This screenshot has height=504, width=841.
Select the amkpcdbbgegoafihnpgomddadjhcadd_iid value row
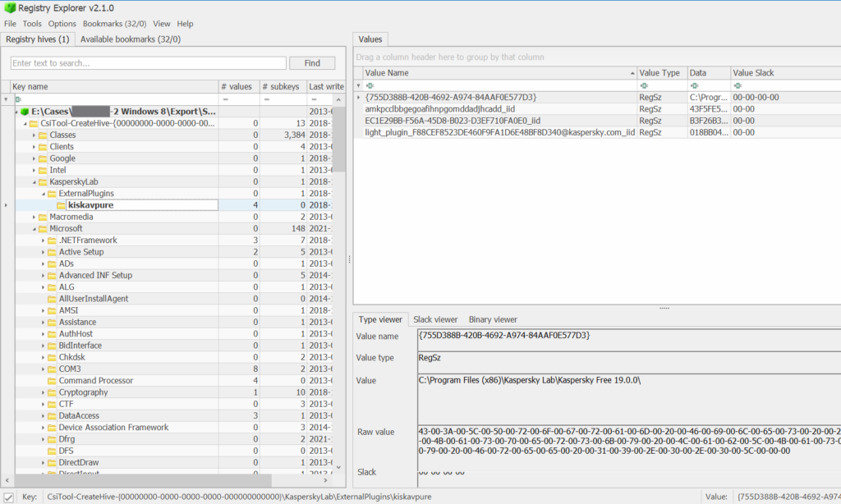(597, 109)
